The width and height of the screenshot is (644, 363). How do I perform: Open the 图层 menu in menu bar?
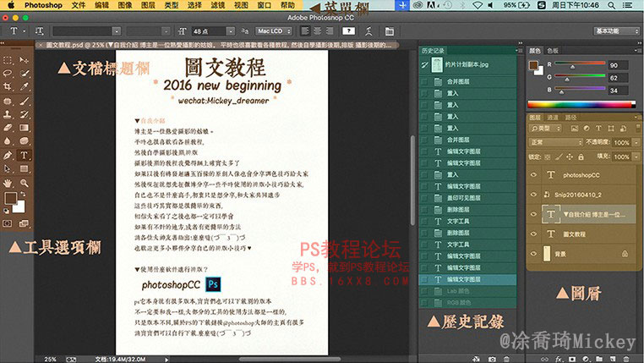coord(148,5)
